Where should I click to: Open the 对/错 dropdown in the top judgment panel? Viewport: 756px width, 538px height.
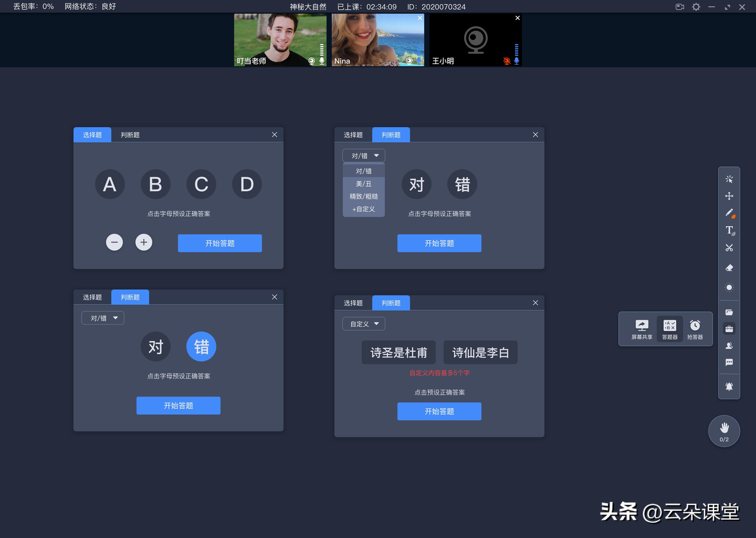364,155
